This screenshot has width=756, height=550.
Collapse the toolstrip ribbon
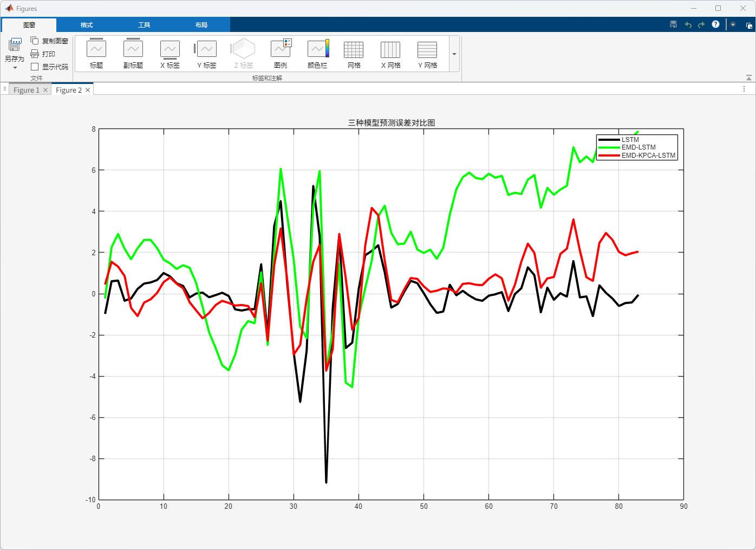(748, 78)
